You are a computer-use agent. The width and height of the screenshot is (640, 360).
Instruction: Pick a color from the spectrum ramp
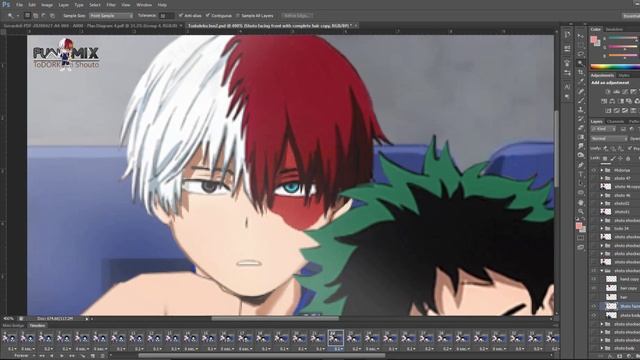[x=615, y=67]
